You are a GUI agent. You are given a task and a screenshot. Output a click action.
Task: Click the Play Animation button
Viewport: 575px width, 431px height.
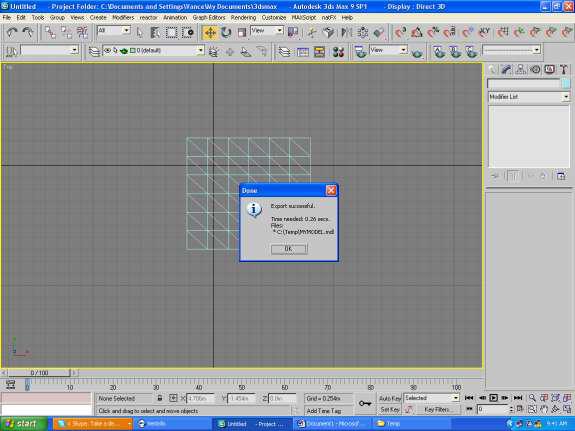[494, 398]
